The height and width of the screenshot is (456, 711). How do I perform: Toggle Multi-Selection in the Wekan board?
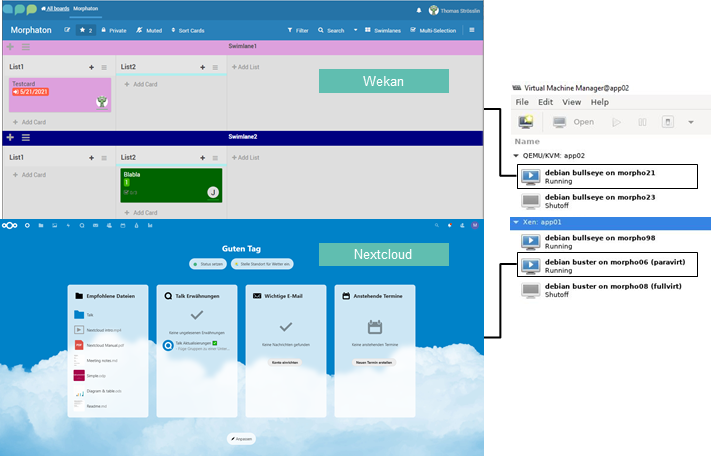pyautogui.click(x=434, y=31)
